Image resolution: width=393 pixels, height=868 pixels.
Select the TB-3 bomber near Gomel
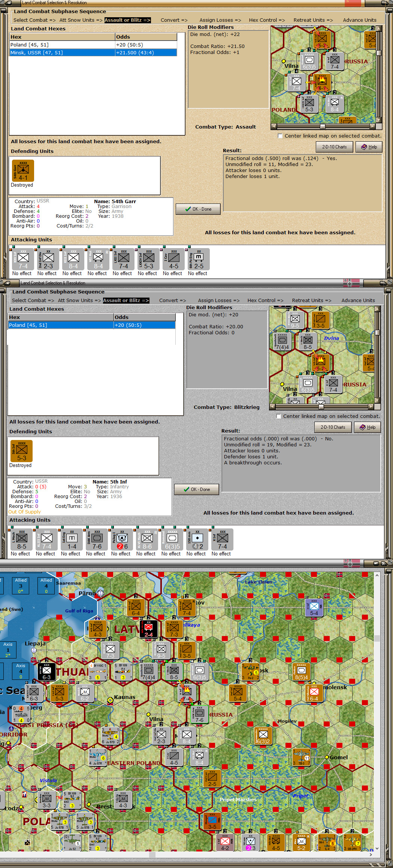301,757
